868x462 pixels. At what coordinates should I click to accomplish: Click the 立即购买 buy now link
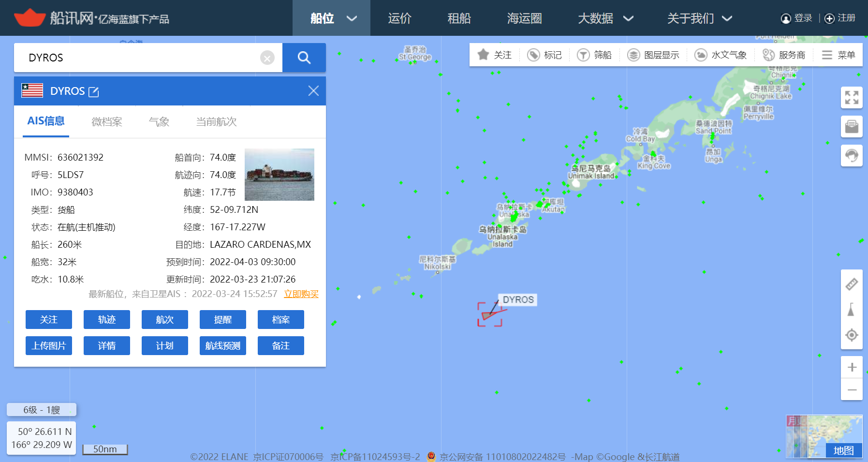301,294
